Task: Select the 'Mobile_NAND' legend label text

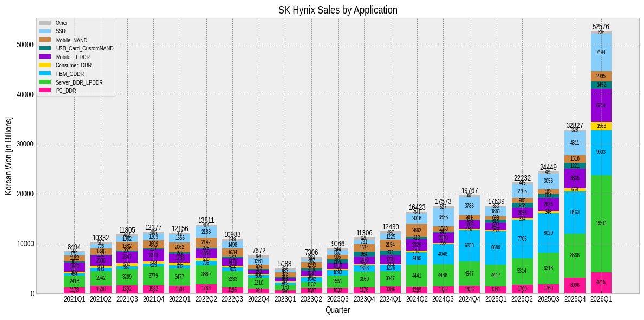Action: (x=72, y=40)
